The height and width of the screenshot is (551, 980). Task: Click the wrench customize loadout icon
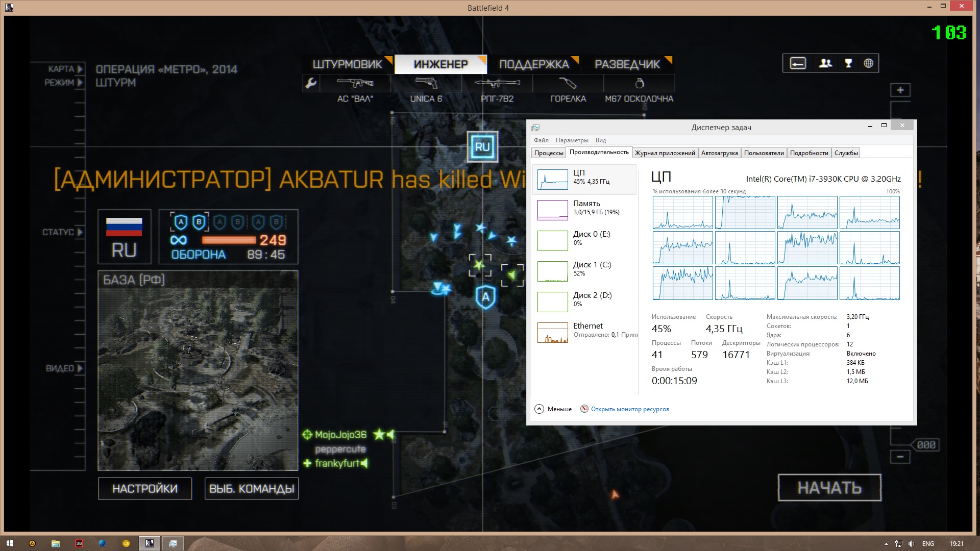[x=311, y=83]
